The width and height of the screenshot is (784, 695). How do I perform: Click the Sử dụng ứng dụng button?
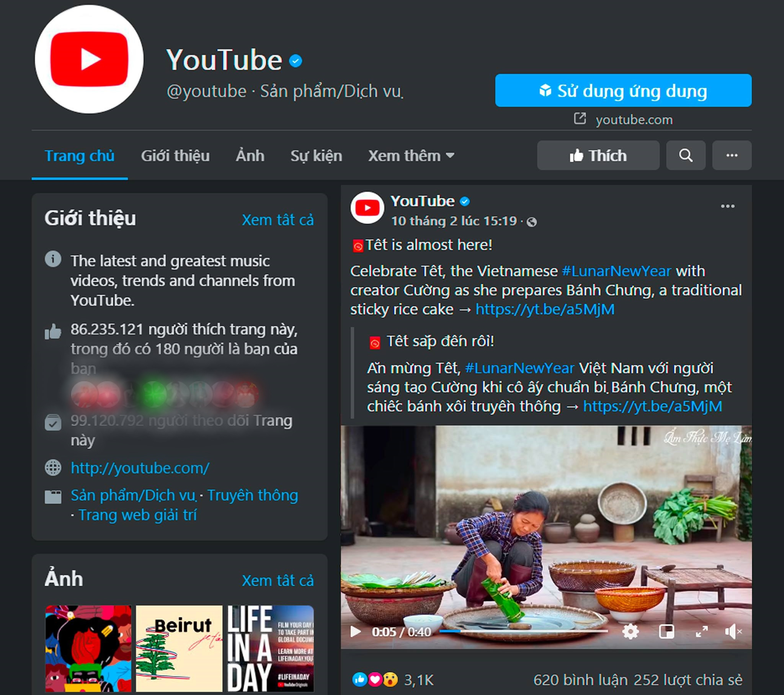pos(623,91)
